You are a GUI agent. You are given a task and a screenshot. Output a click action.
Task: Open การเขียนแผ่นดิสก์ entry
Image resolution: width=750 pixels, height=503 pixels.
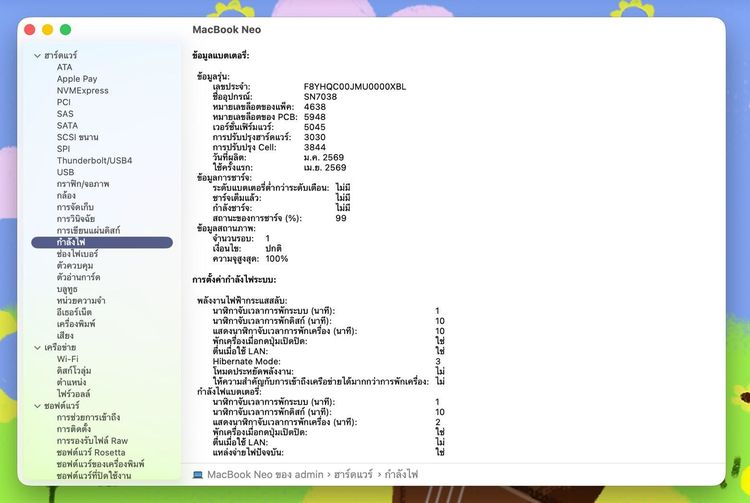pos(88,230)
